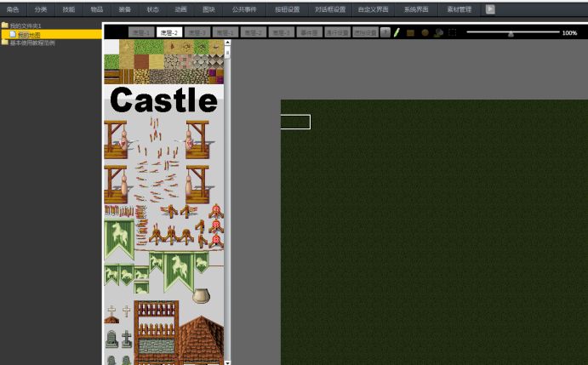The width and height of the screenshot is (588, 365).
Task: Expand the 我的文件夹1 folder
Action: 21,26
